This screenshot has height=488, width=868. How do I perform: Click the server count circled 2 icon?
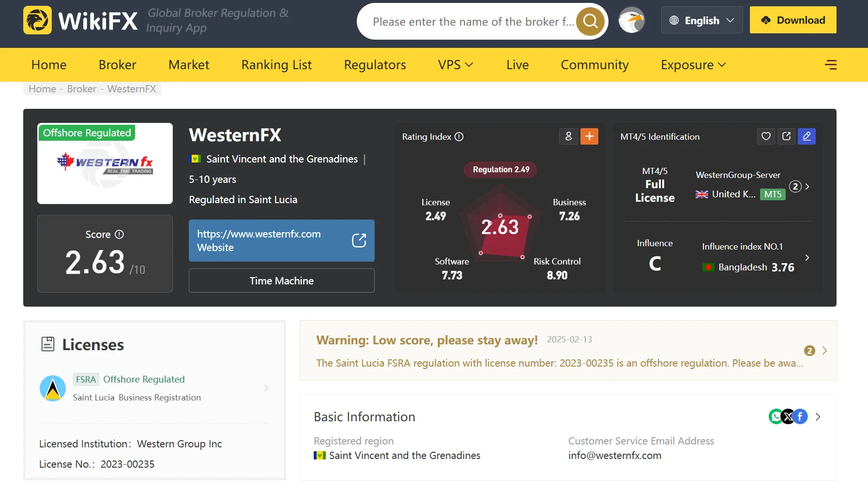[795, 187]
